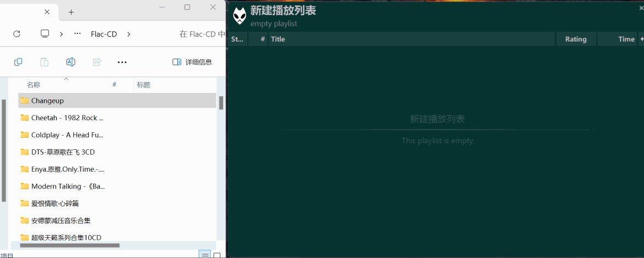Viewport: 644px width, 258px height.
Task: Sort by # column header in Explorer
Action: [x=114, y=85]
